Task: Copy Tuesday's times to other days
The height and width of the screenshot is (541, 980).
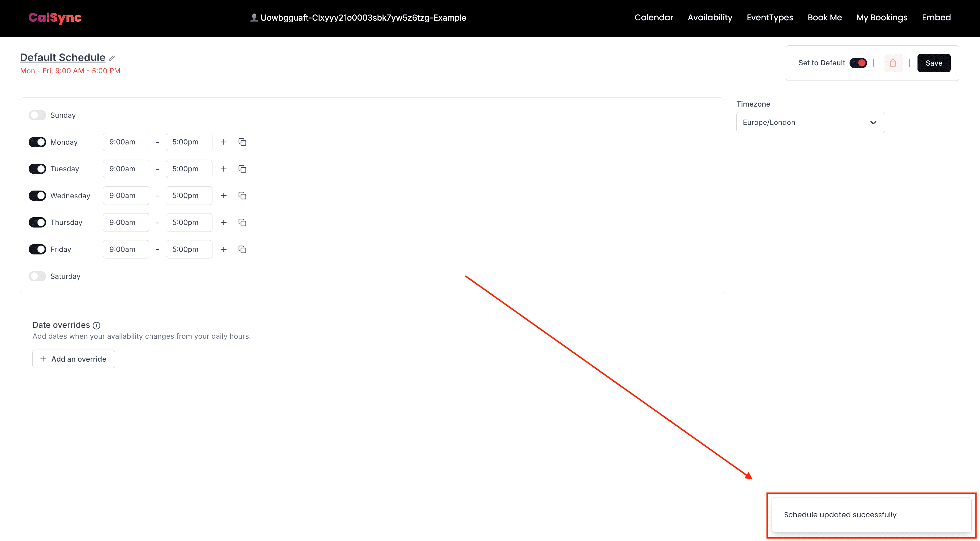Action: [x=242, y=169]
